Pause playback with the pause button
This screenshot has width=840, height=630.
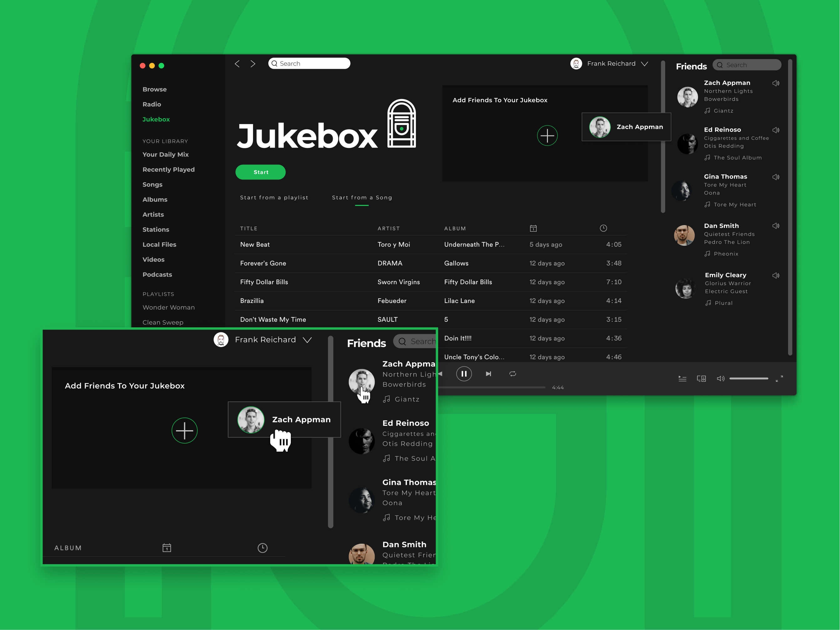click(x=464, y=374)
